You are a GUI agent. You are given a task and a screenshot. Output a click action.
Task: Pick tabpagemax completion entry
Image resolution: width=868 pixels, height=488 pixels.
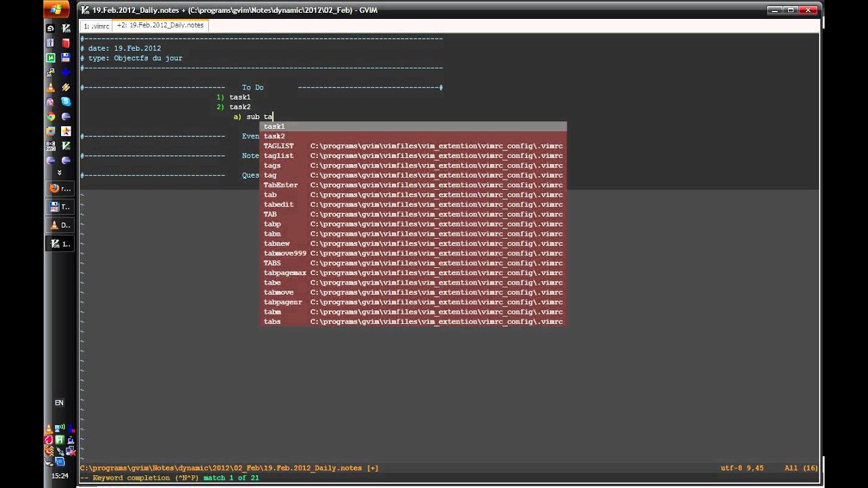pyautogui.click(x=413, y=272)
